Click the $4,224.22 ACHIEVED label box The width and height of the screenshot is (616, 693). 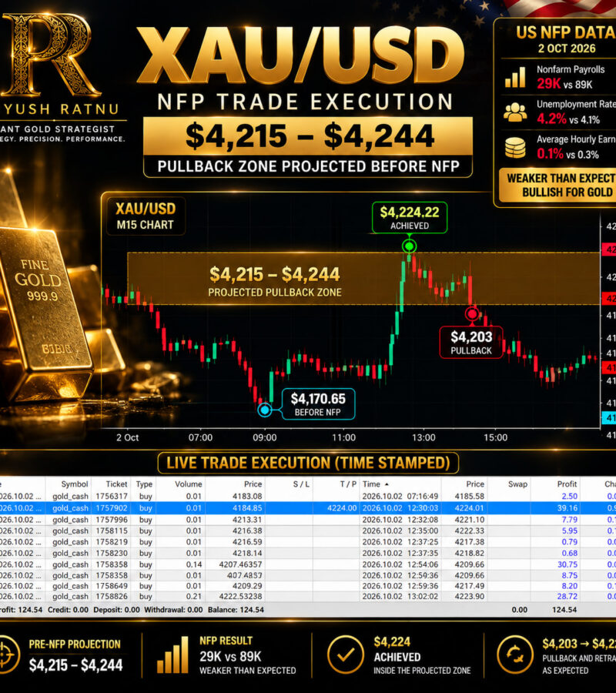[410, 217]
